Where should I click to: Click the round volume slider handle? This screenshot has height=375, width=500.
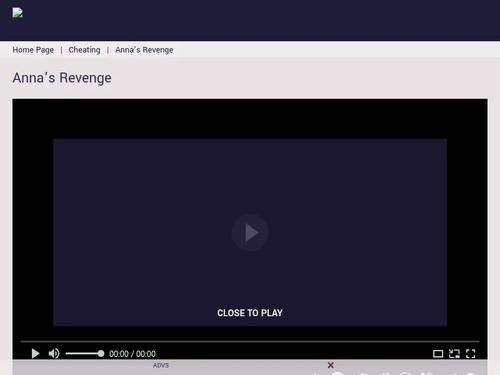pyautogui.click(x=101, y=354)
